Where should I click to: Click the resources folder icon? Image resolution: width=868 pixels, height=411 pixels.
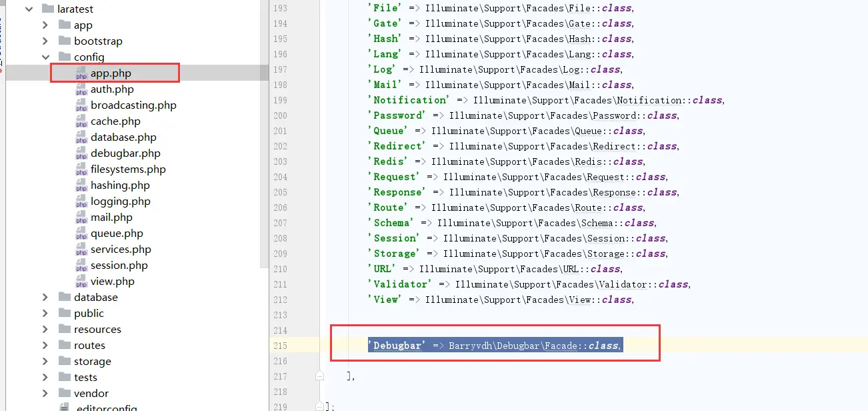click(64, 329)
